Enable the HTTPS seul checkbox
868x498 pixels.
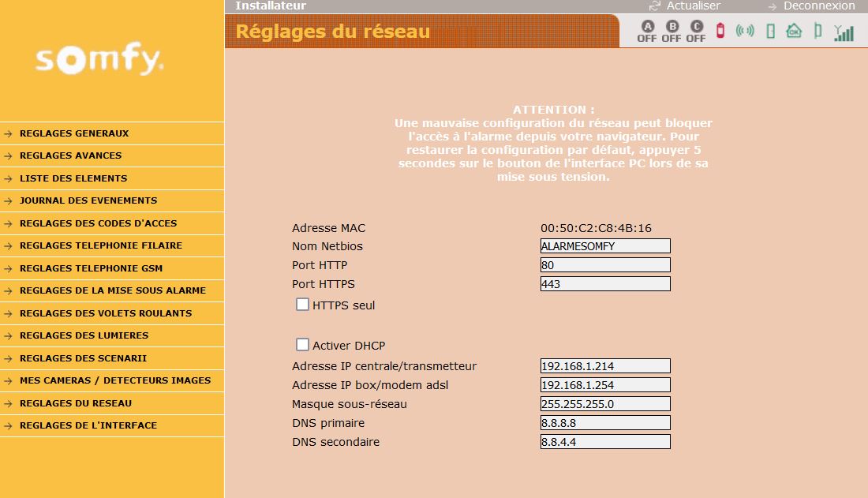point(302,305)
